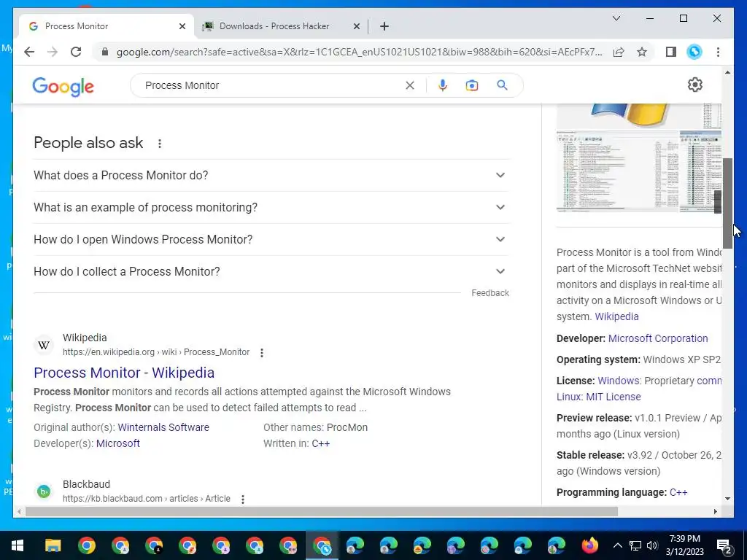Screen dimensions: 747x560
Task: Reload the current Google page
Action: (x=76, y=52)
